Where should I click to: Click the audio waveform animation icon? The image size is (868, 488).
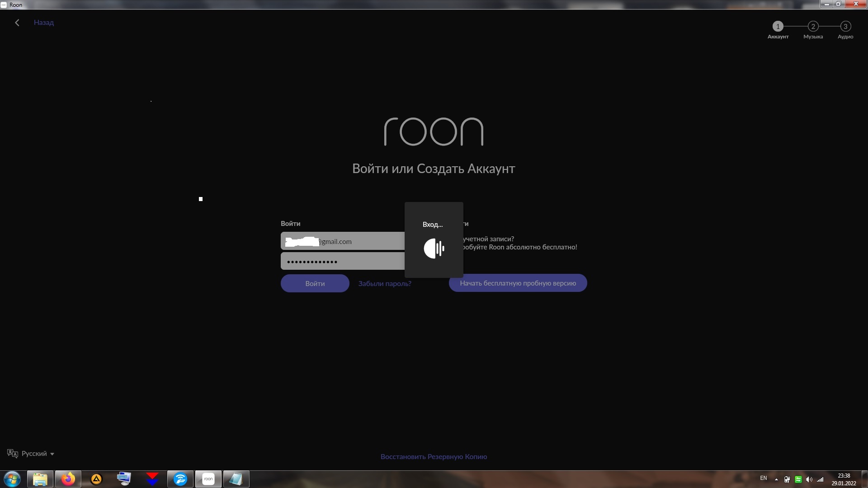coord(434,247)
